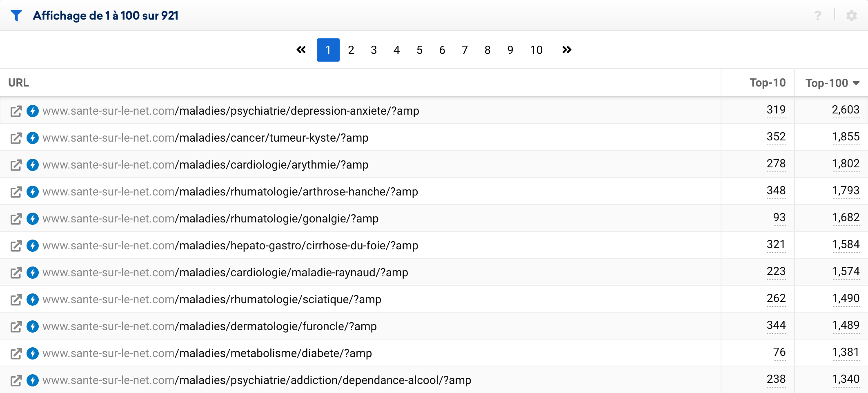The image size is (868, 393).
Task: Open the depression-anxiete/?amp URL link
Action: coord(231,111)
